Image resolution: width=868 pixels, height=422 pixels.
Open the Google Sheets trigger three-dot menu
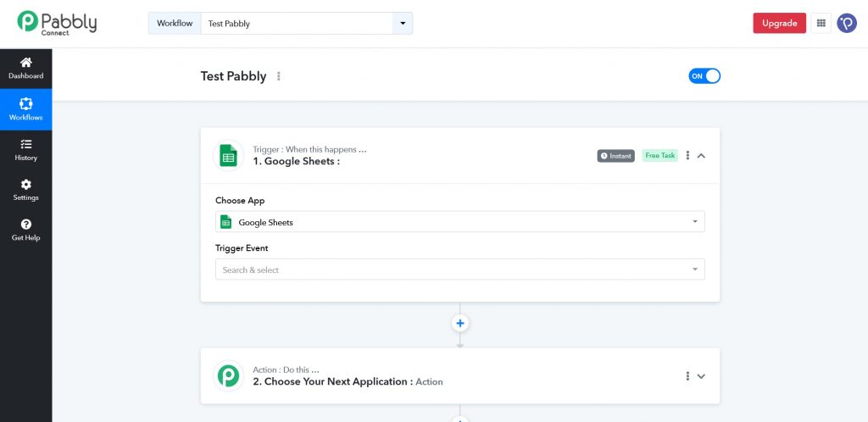[x=687, y=156]
